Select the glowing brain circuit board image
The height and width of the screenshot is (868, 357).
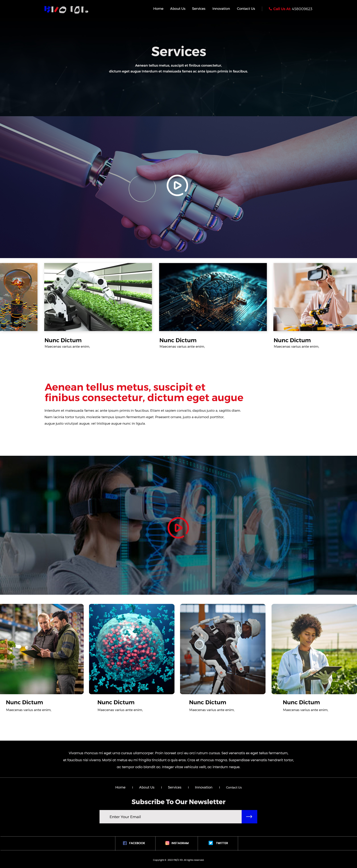coord(213,297)
